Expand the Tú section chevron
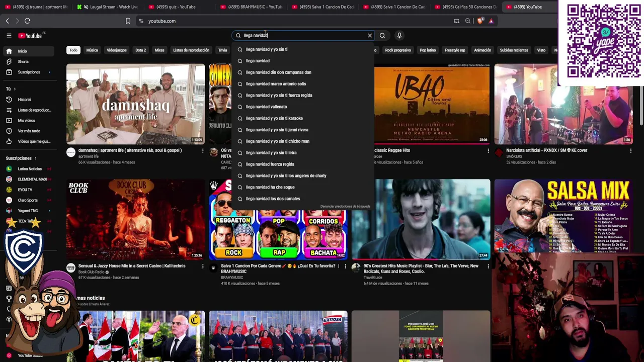The height and width of the screenshot is (362, 644). tap(15, 89)
